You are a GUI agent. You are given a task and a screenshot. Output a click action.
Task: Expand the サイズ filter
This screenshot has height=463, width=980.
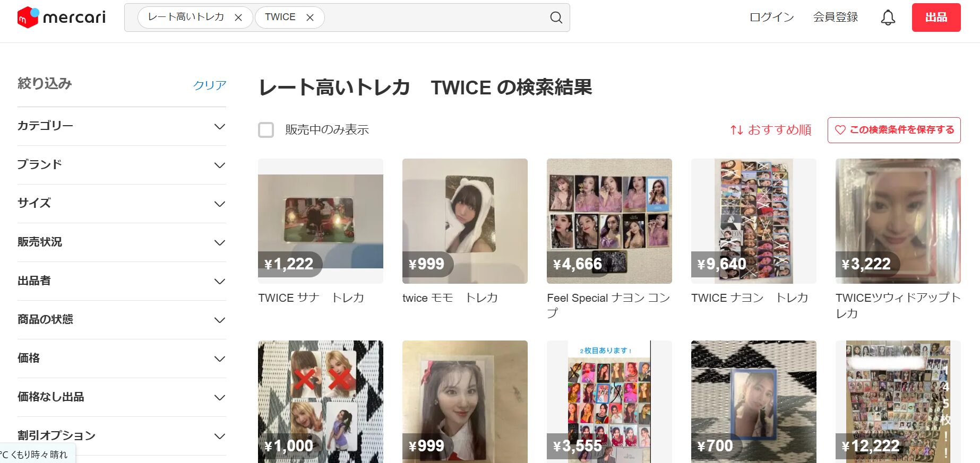coord(122,204)
